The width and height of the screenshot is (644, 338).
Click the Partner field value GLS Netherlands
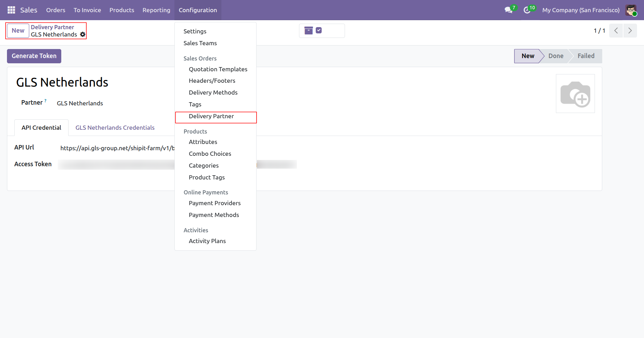(80, 103)
